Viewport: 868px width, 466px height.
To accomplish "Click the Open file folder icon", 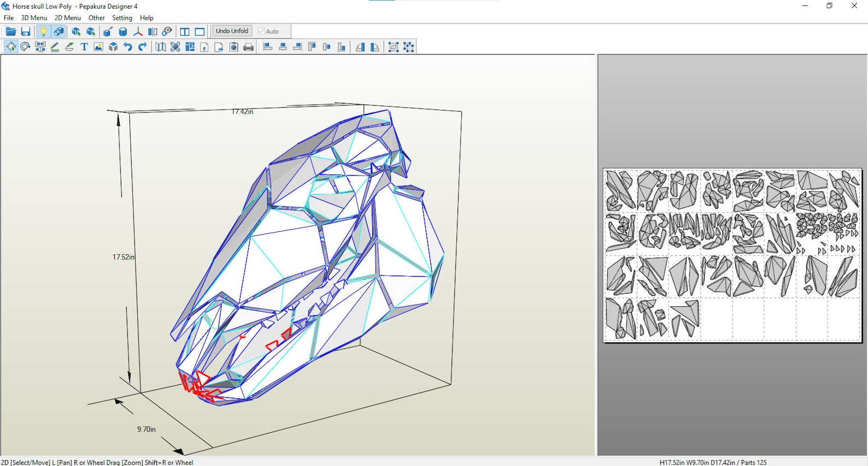I will tap(11, 32).
